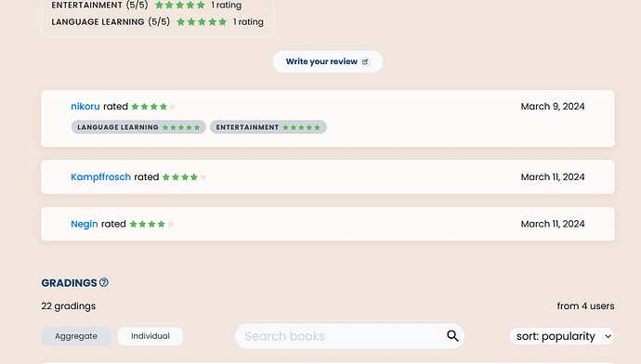Click the March 9, 2024 review date

pos(553,106)
